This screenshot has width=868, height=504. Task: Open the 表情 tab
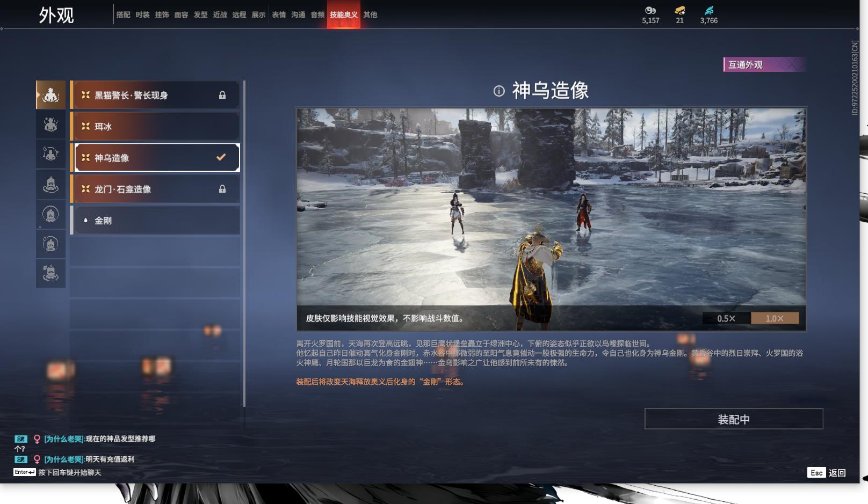279,15
